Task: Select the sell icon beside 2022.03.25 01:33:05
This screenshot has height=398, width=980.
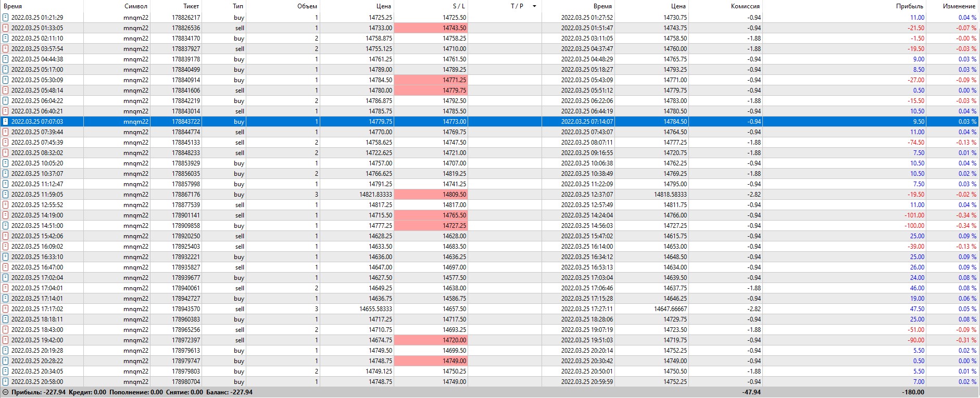Action: [6, 28]
